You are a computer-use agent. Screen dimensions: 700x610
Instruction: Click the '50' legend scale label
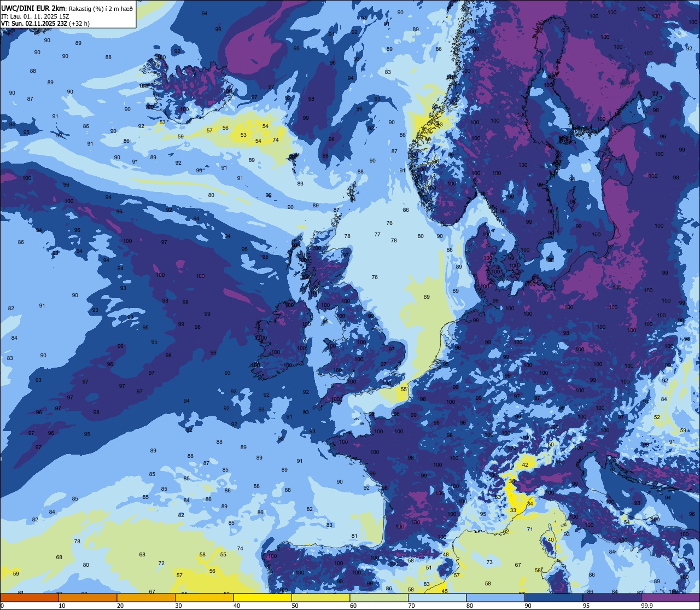point(295,606)
